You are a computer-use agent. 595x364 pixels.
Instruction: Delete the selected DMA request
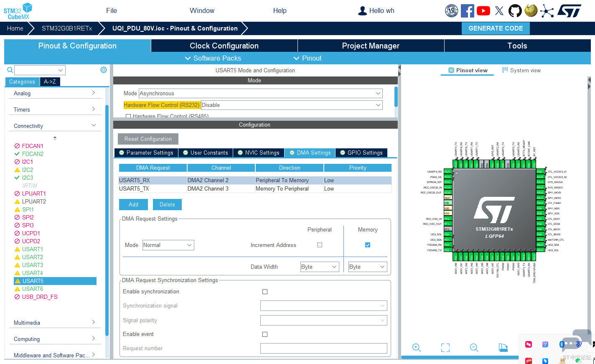(x=167, y=205)
